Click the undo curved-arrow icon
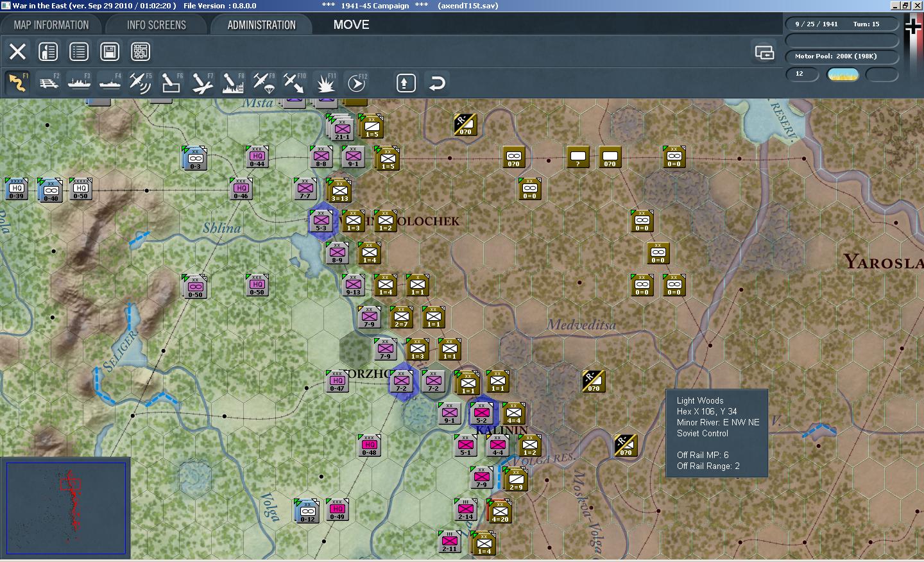 point(437,83)
